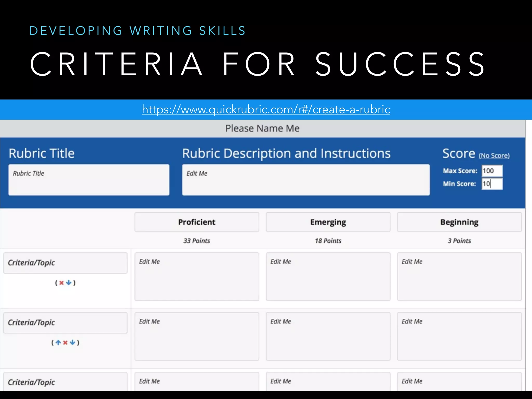Image resolution: width=532 pixels, height=399 pixels.
Task: Edit the Beginning column header
Action: (x=459, y=222)
